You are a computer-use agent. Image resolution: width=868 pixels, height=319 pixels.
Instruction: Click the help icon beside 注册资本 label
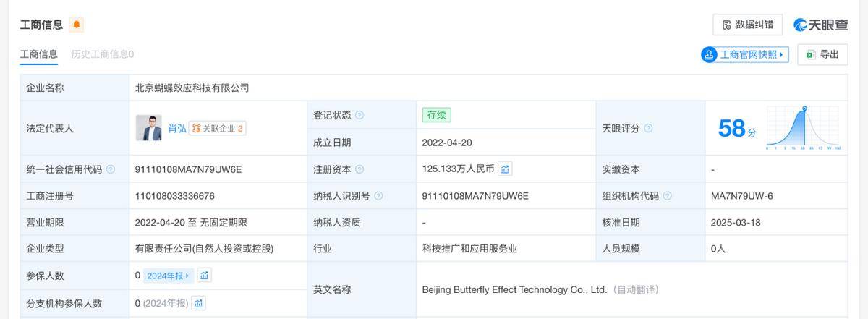coord(359,169)
